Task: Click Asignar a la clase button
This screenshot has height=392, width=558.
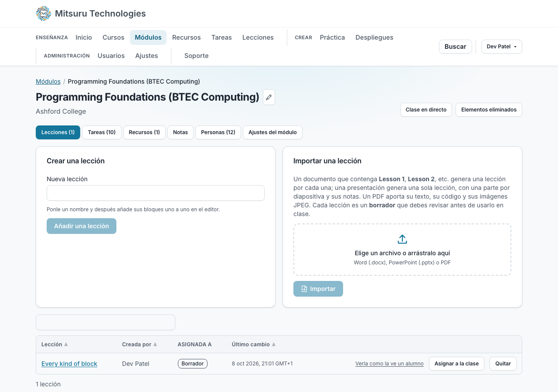Action: 456,364
